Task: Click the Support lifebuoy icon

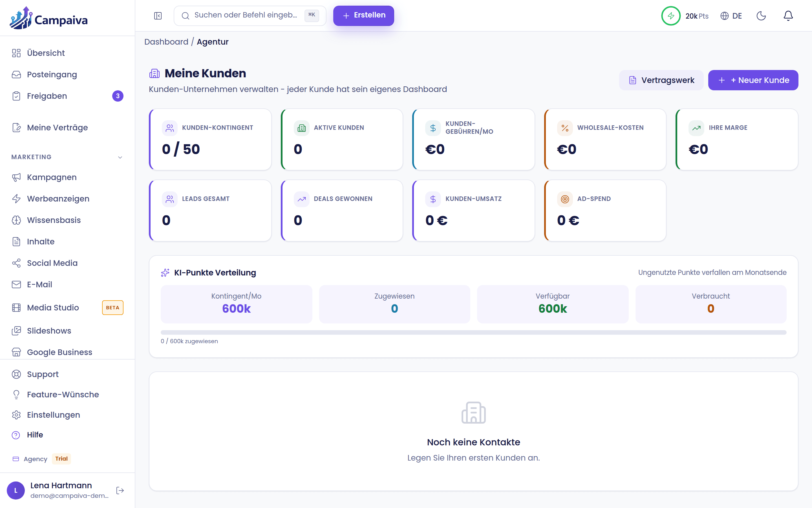Action: pyautogui.click(x=16, y=374)
